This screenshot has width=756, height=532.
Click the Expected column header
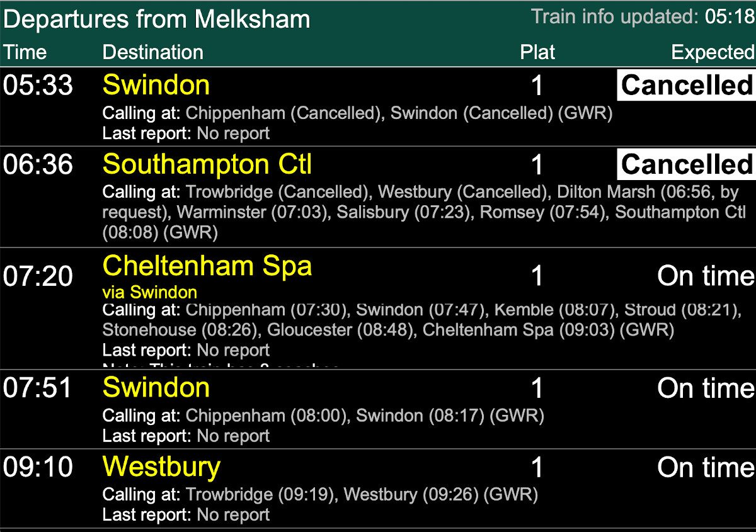713,52
